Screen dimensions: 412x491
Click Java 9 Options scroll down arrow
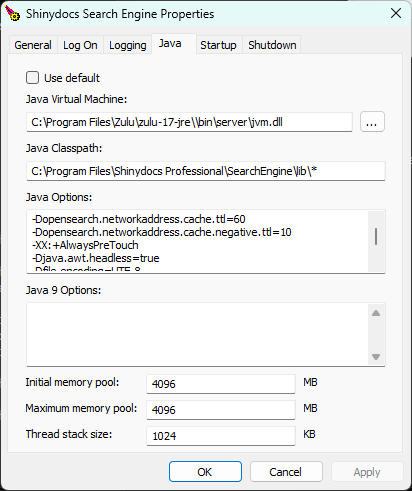(376, 357)
